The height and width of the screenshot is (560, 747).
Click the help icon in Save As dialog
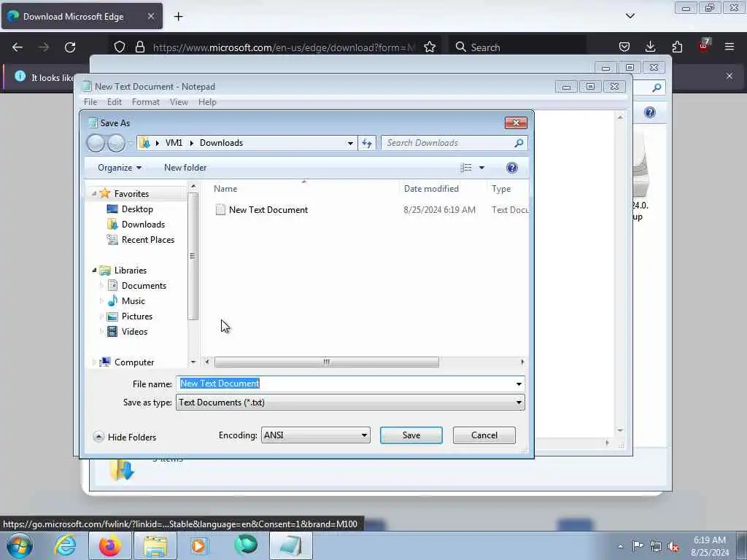(x=511, y=168)
